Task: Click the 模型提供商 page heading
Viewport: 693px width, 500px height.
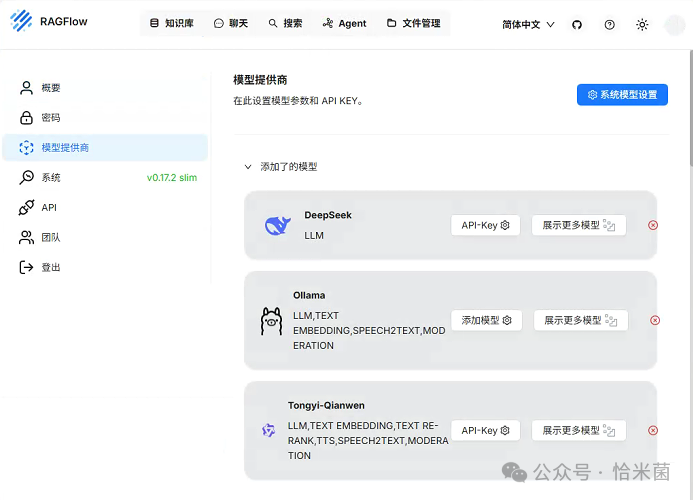Action: click(x=260, y=80)
